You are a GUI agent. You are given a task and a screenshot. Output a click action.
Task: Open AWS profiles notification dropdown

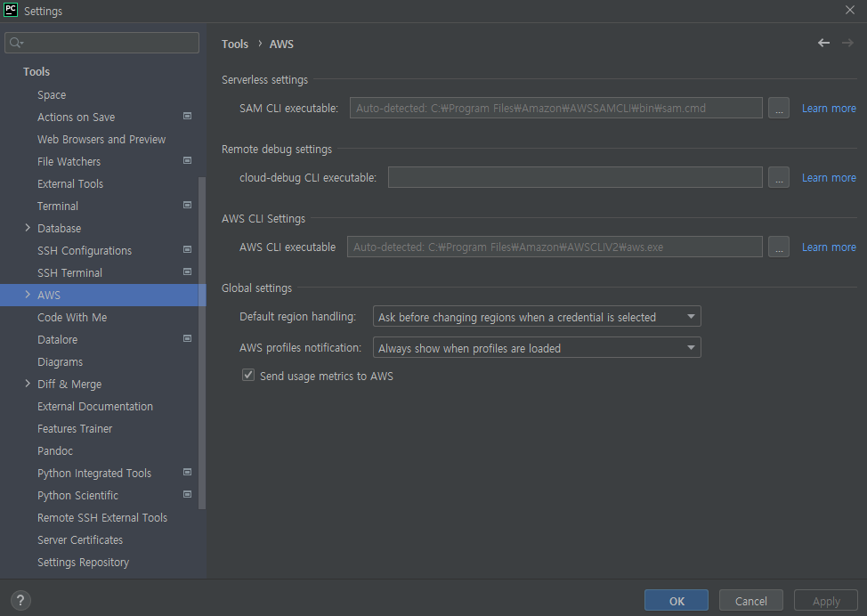pyautogui.click(x=537, y=348)
